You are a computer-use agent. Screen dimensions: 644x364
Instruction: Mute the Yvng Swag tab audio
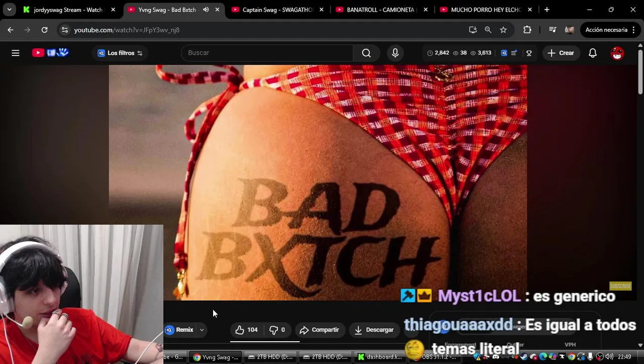pos(206,10)
